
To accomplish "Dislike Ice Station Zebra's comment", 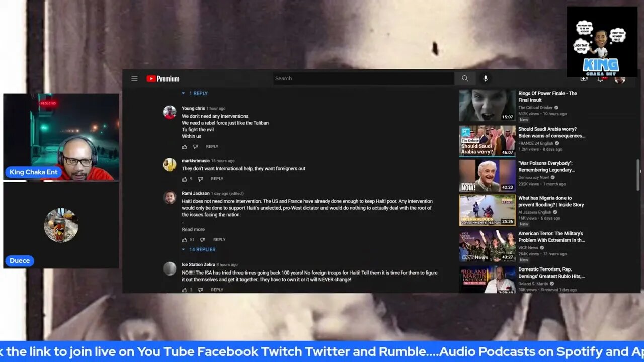I will 200,290.
